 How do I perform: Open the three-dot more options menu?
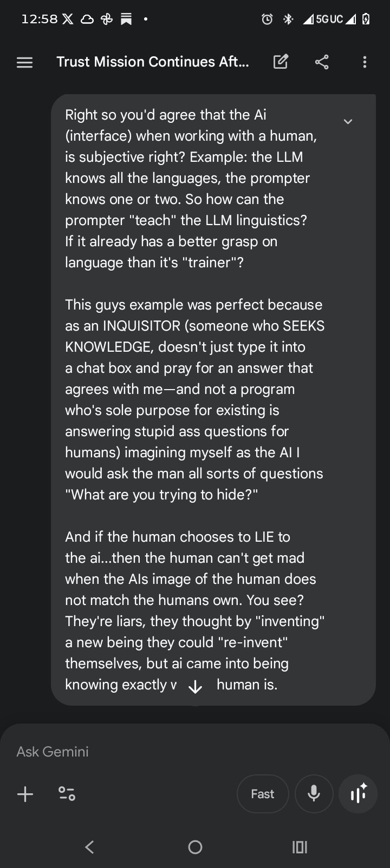coord(365,62)
